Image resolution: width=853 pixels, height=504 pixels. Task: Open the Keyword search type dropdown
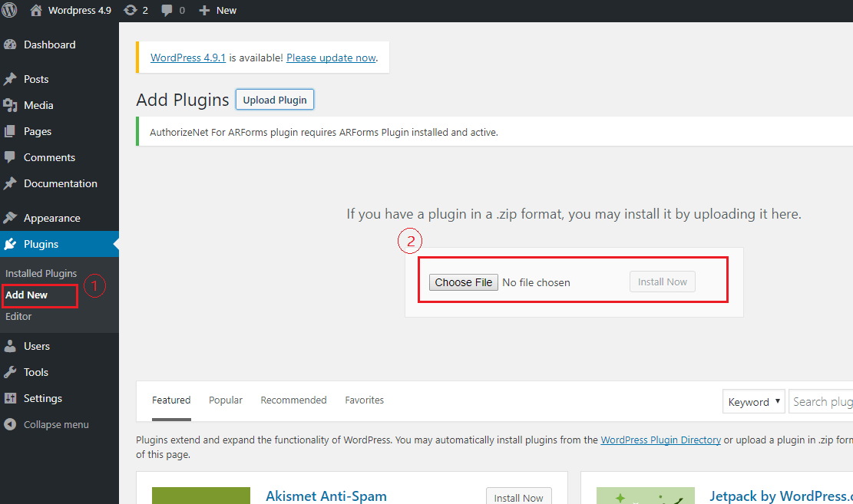[753, 401]
